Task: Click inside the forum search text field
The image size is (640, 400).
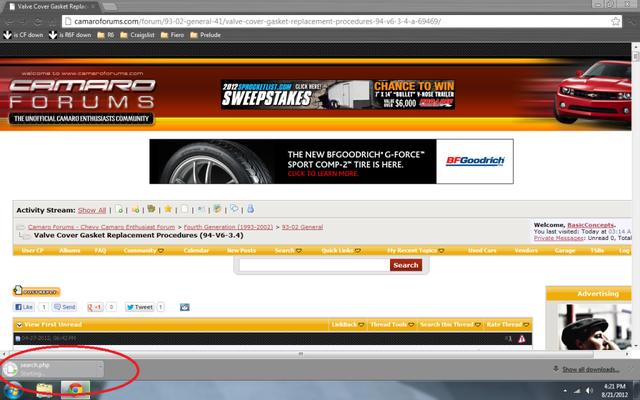Action: 312,265
